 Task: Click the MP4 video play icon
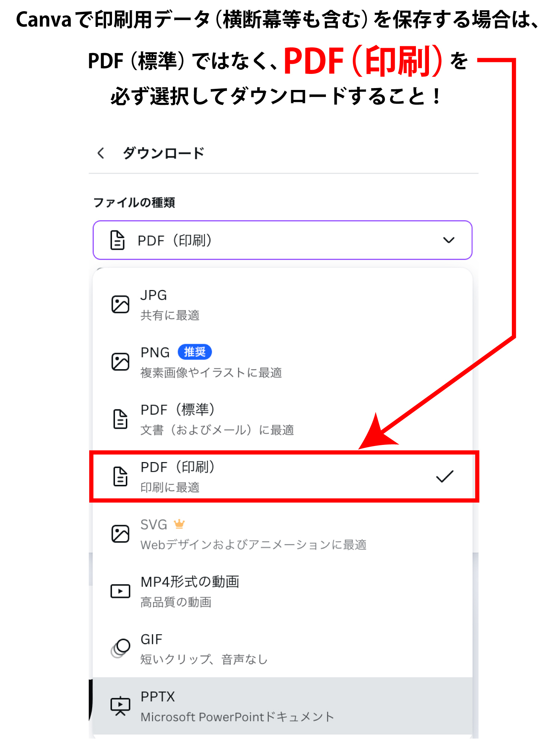(x=120, y=591)
